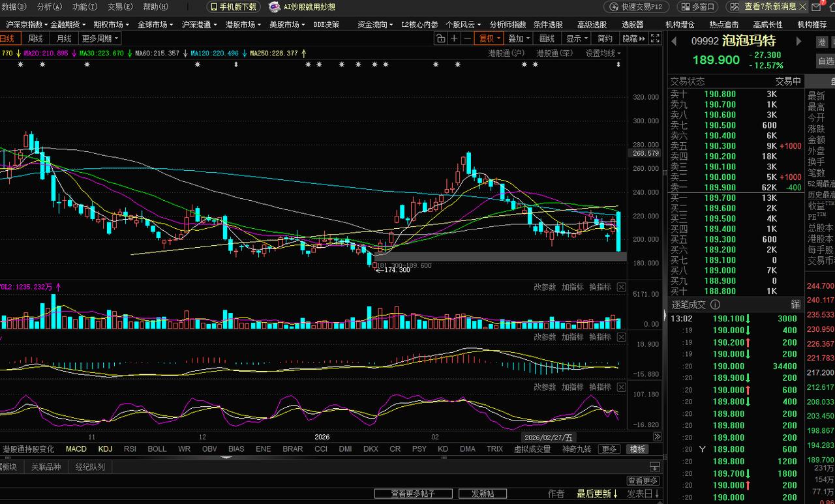The width and height of the screenshot is (835, 504).
Task: Open the 港股通持股变化 tab
Action: pos(29,449)
